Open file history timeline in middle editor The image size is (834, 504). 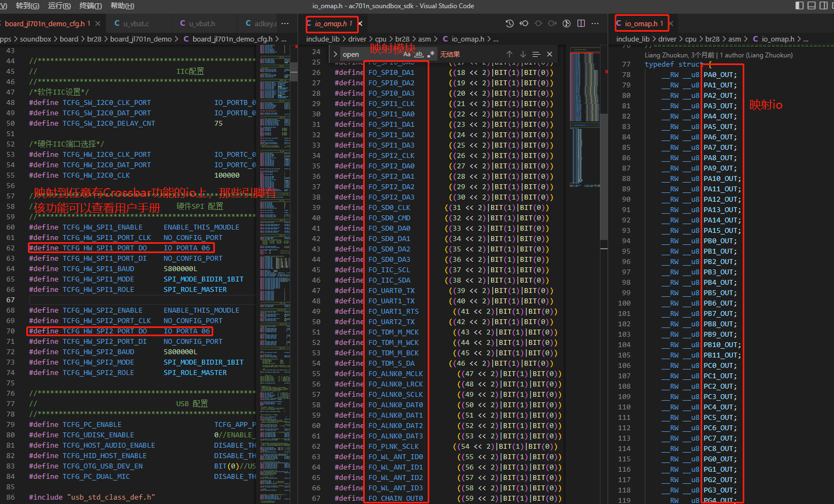510,24
